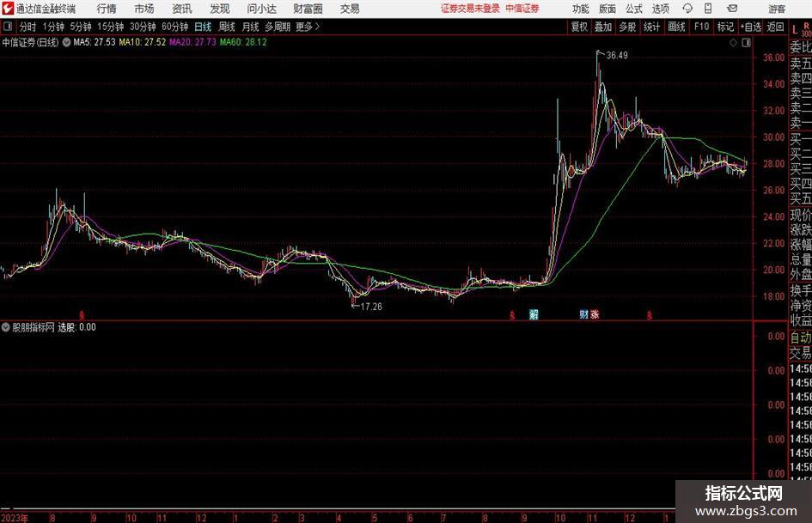Switch to the 60分钟 period
The height and width of the screenshot is (523, 812).
[x=175, y=27]
